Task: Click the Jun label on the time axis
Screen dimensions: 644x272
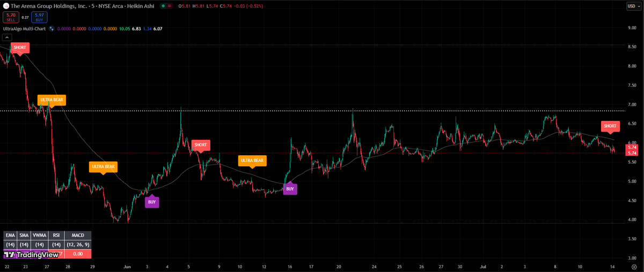Action: pyautogui.click(x=127, y=266)
